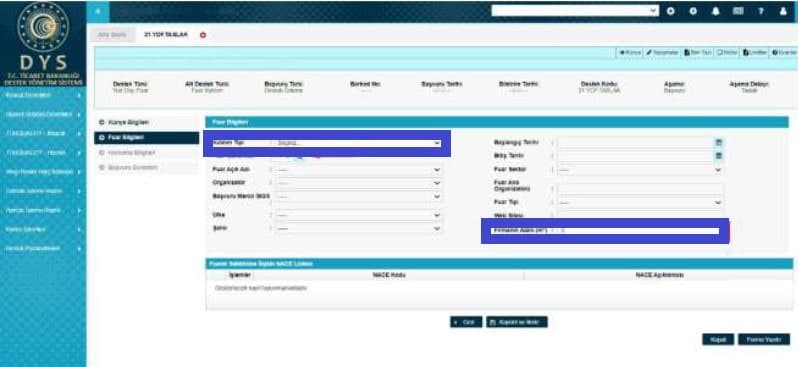Open the Ülke dropdown
The height and width of the screenshot is (367, 798).
point(358,215)
